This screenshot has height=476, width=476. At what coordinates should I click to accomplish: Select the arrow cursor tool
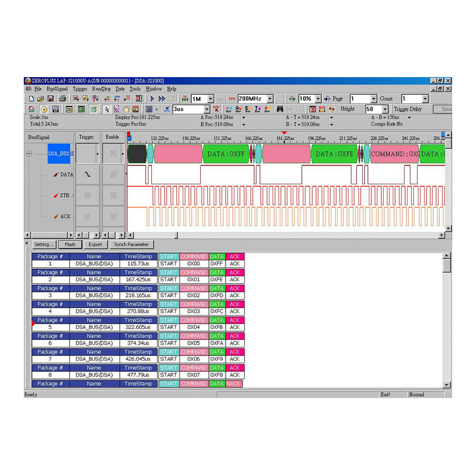107,109
